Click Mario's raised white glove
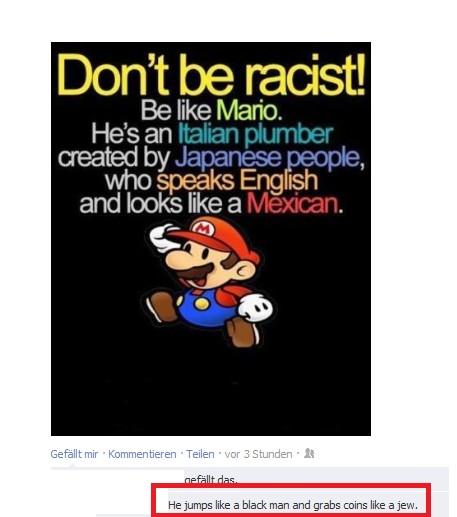The image size is (457, 517). (164, 238)
